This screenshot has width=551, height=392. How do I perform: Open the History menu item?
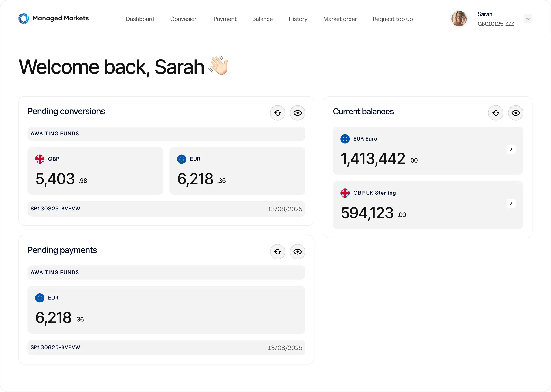pos(298,19)
